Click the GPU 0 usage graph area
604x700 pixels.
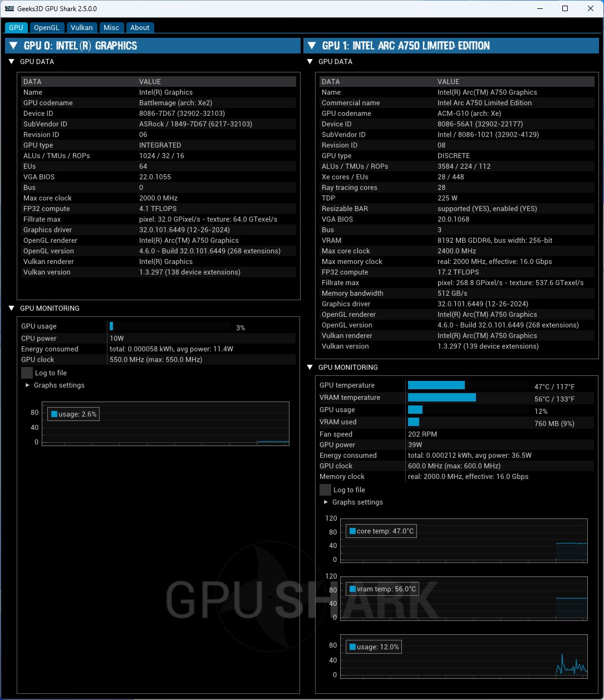click(x=166, y=424)
